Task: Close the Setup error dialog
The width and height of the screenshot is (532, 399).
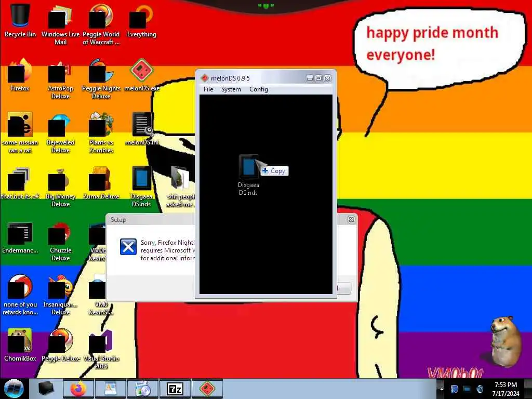Action: (352, 220)
